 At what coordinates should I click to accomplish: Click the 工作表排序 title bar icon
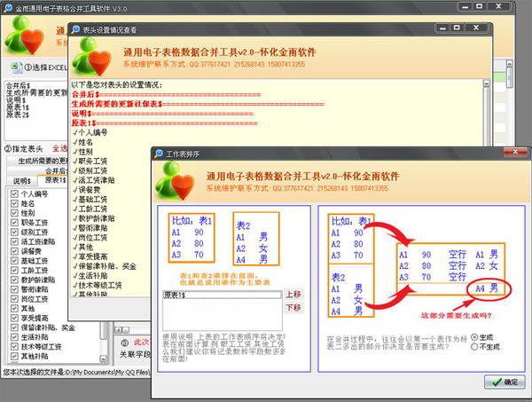click(x=158, y=153)
